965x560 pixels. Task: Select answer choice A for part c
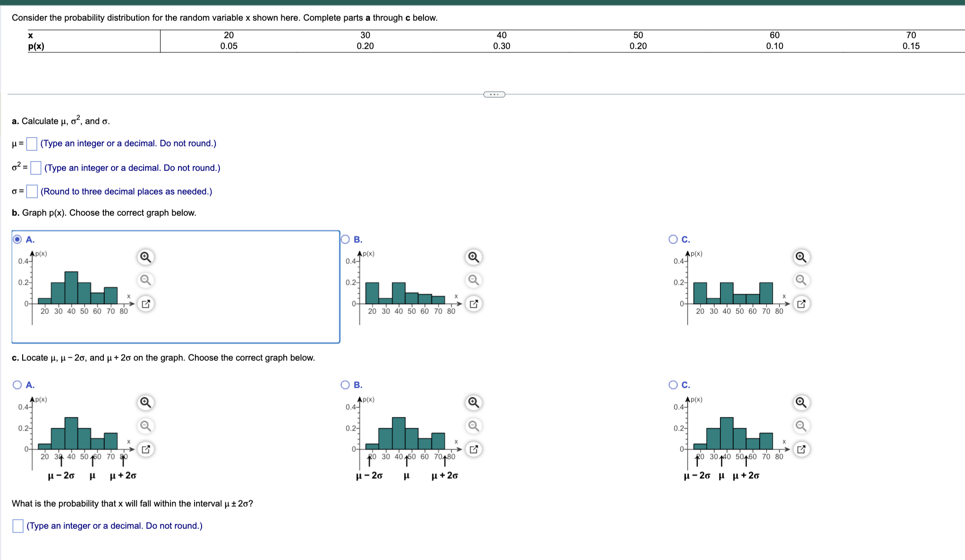17,385
